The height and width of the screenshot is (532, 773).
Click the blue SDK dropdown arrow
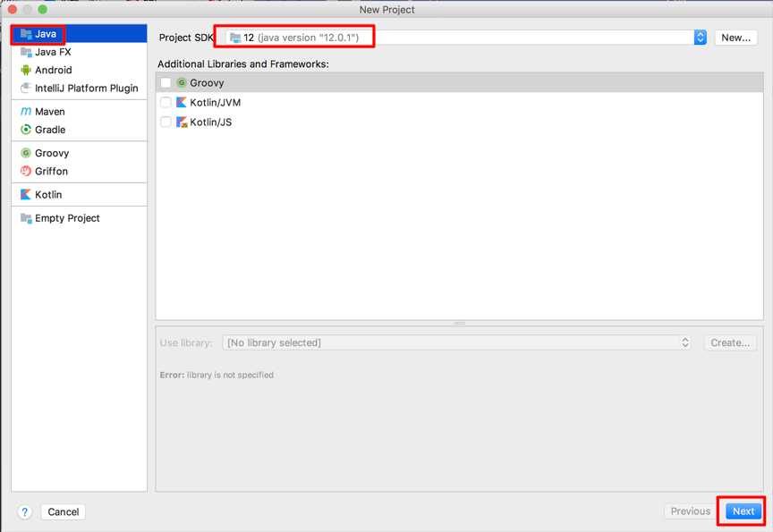coord(700,38)
